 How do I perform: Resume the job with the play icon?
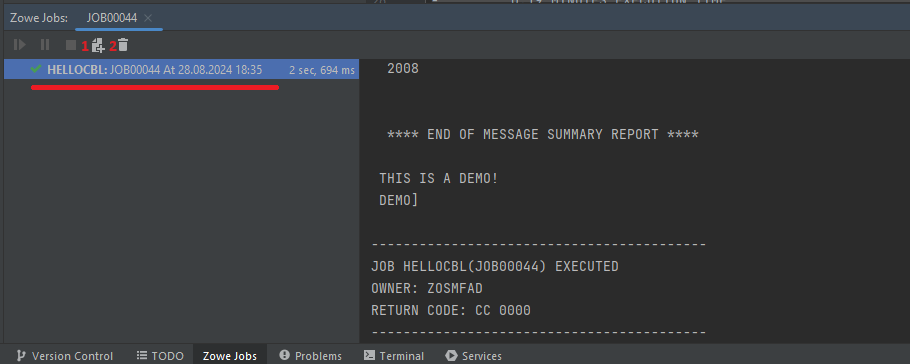click(20, 45)
